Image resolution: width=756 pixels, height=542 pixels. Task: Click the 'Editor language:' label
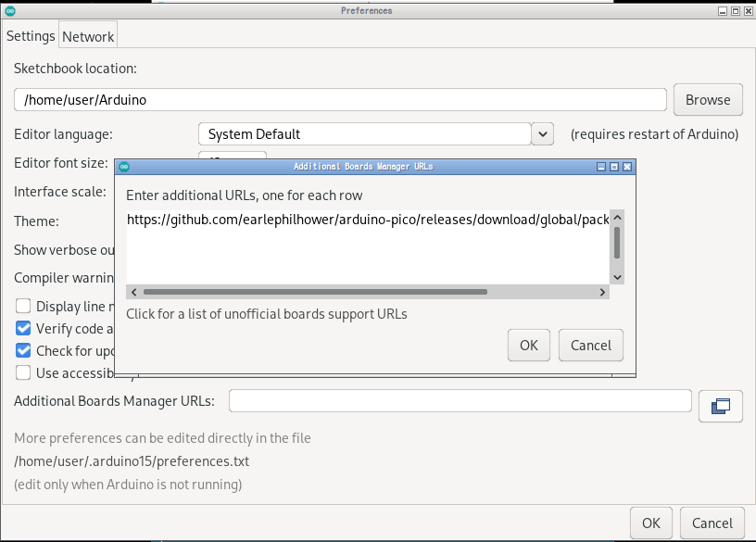63,134
